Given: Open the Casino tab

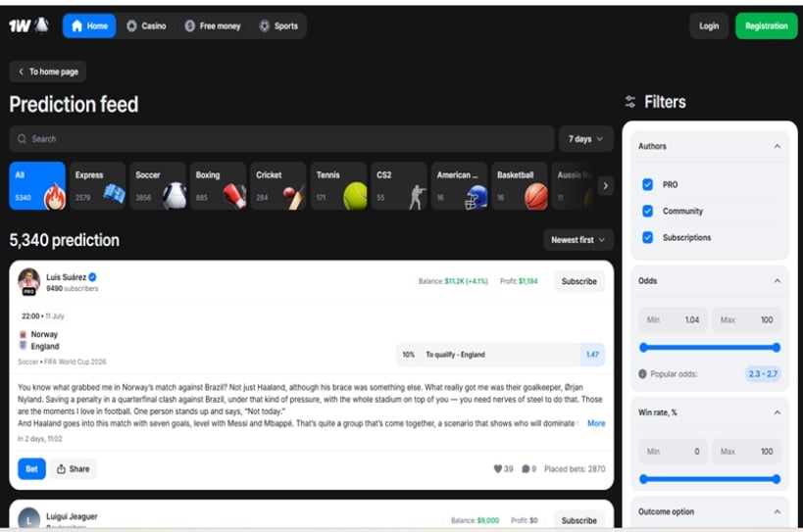Looking at the screenshot, I should (146, 26).
